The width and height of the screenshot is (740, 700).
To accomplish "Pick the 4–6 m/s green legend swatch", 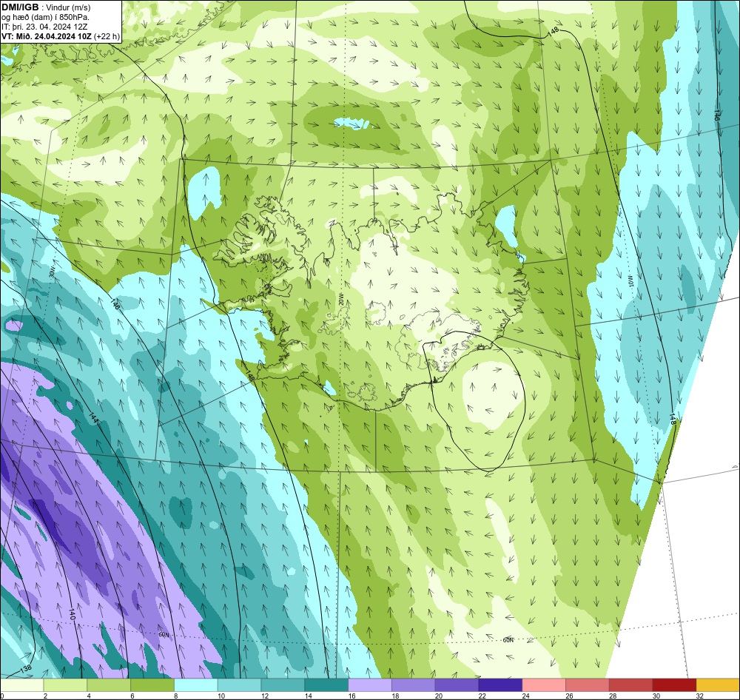I will pos(109,685).
